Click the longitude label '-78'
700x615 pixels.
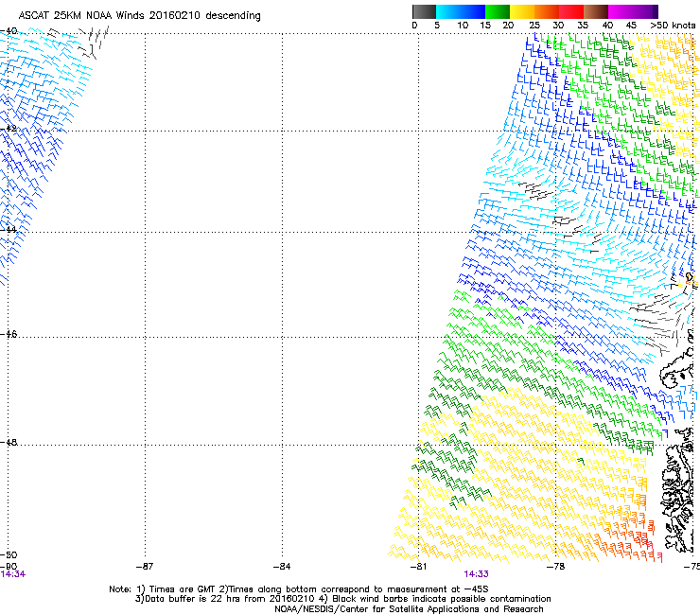[x=555, y=567]
